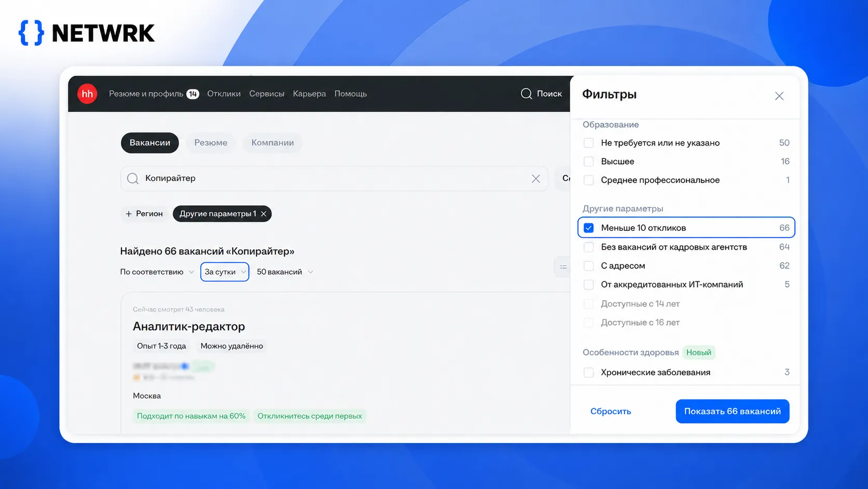The width and height of the screenshot is (868, 489).
Task: Click the NETWRK logo
Action: 87,33
